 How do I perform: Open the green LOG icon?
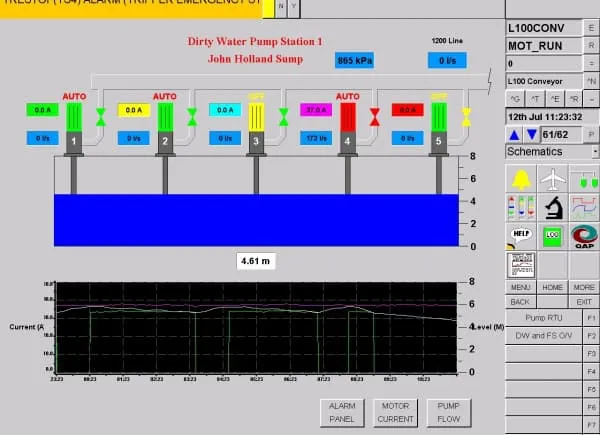[553, 237]
